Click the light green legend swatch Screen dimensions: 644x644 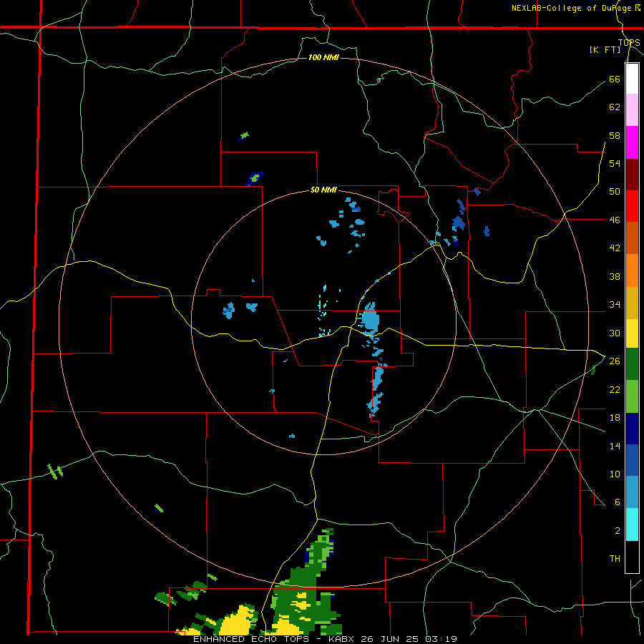(x=632, y=396)
